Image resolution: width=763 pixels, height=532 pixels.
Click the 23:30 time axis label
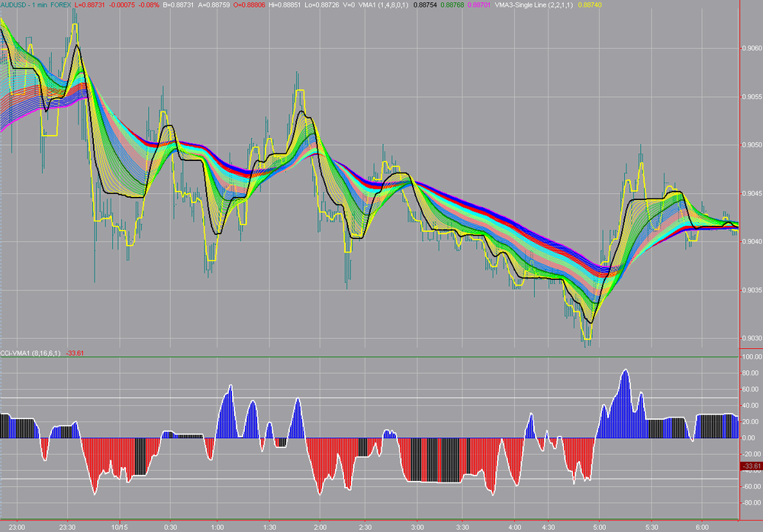tap(67, 527)
